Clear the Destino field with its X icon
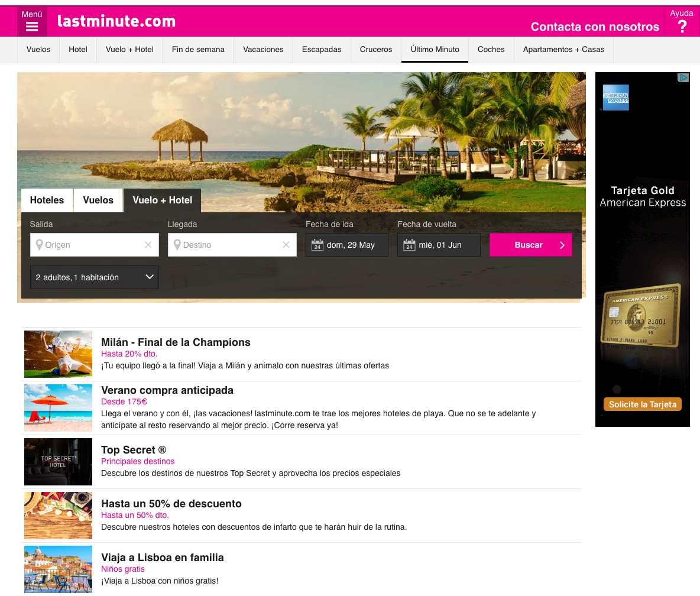Viewport: 700px width, 596px height. coord(286,245)
